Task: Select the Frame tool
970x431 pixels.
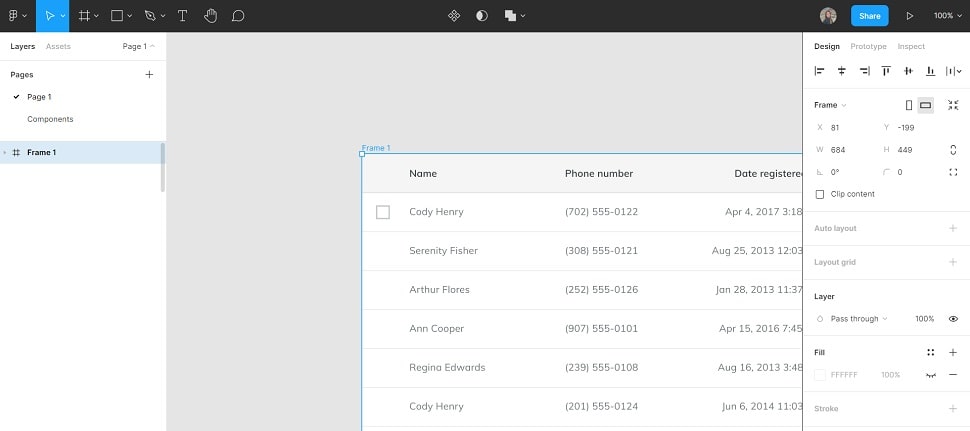Action: coord(85,16)
